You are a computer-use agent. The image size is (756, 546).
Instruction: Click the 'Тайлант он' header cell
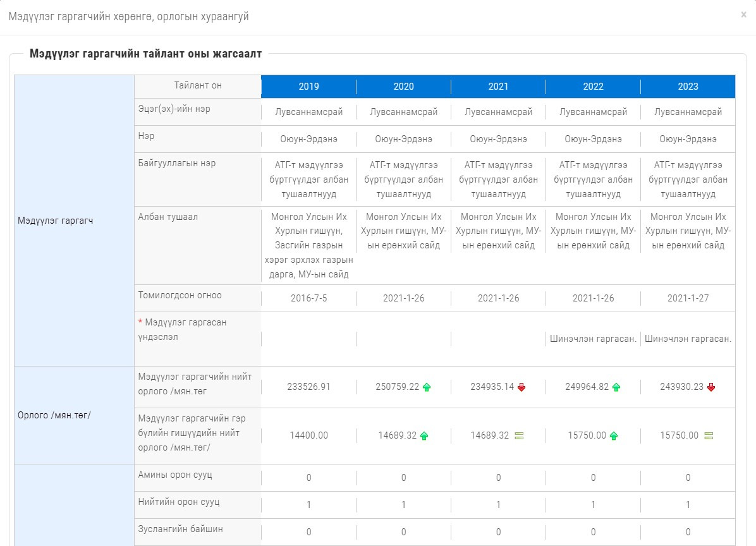[x=198, y=86]
